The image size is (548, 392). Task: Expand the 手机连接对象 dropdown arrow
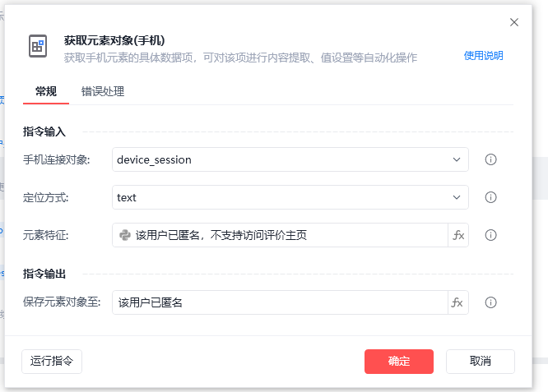(457, 159)
